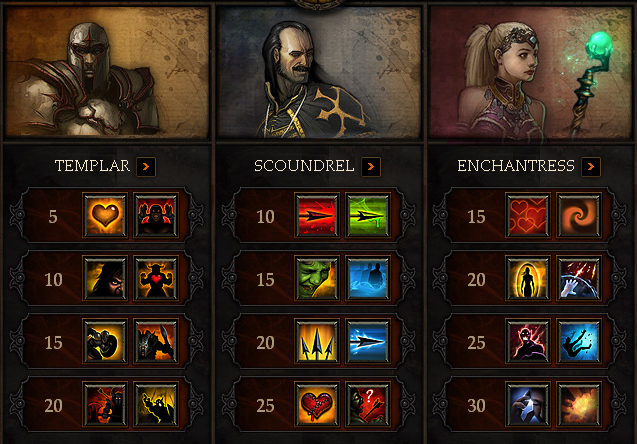
Task: Select the triple arrows skill at Scoundrel level 20
Action: (317, 341)
